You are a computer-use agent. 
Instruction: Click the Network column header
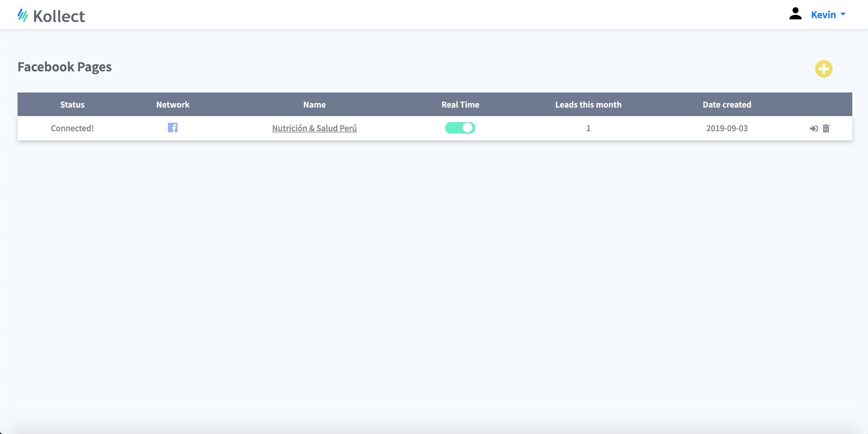coord(172,105)
